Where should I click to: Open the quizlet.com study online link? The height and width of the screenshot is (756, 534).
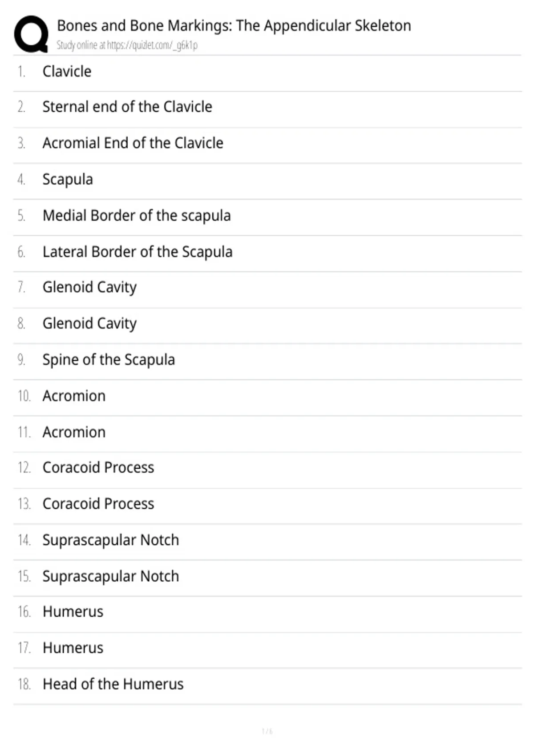pyautogui.click(x=127, y=45)
